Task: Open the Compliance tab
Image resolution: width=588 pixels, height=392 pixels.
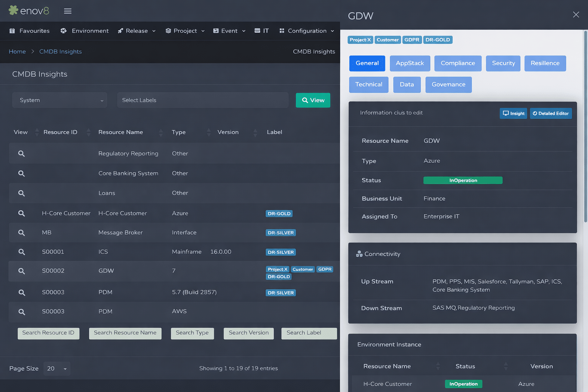Action: (x=457, y=64)
